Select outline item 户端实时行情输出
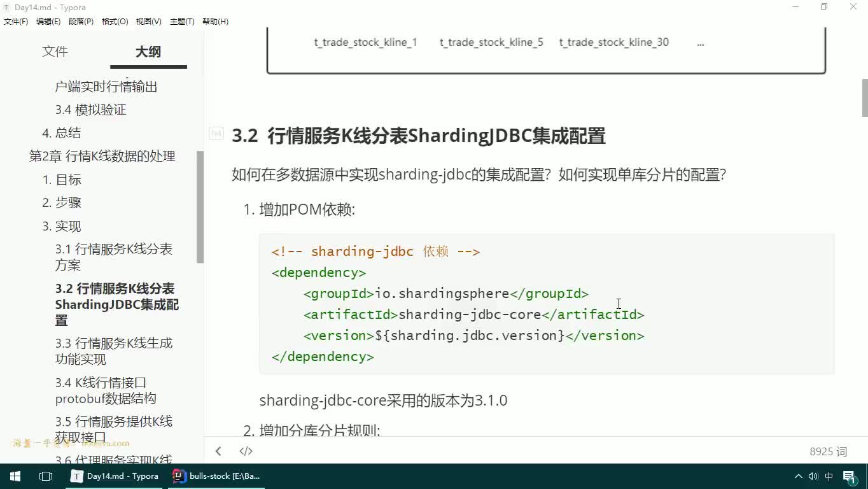The height and width of the screenshot is (489, 868). [x=106, y=87]
